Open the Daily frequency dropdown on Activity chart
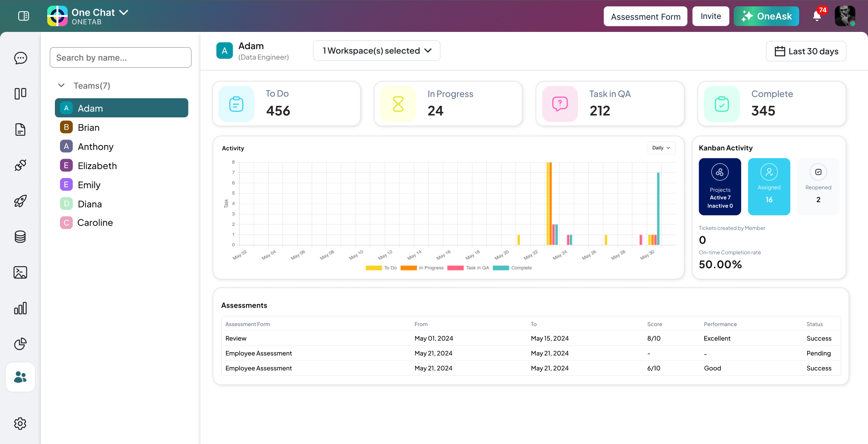868x444 pixels. pos(661,148)
